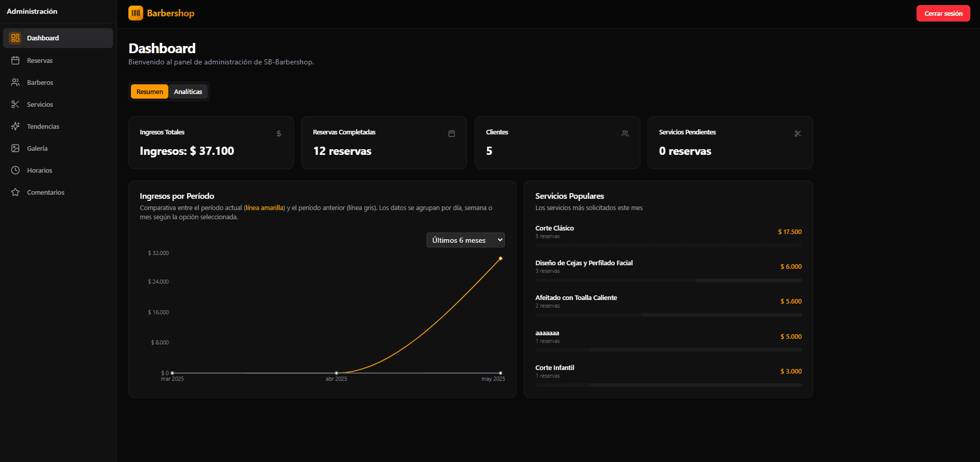This screenshot has width=980, height=462.
Task: Click the abr 2025 chart data point
Action: click(337, 373)
